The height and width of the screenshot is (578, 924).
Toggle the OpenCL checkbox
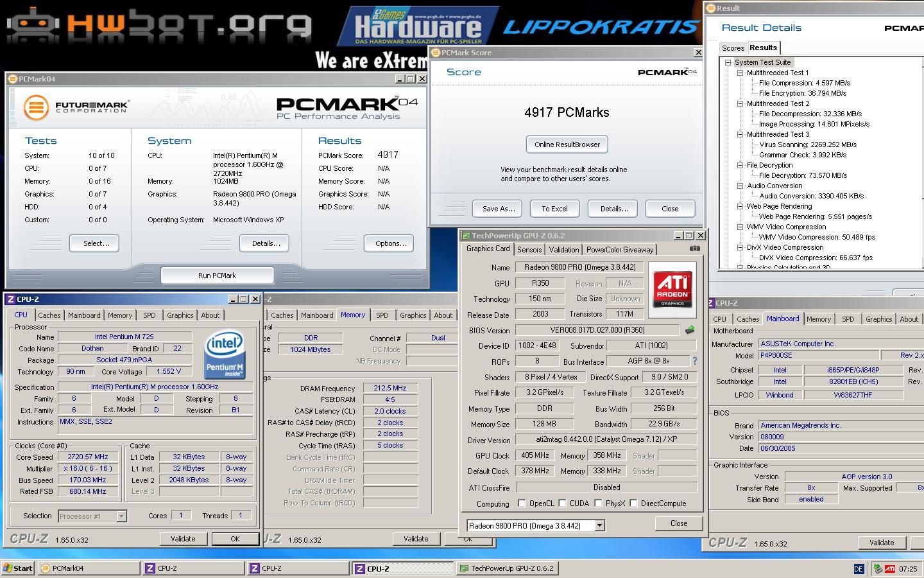[x=522, y=504]
